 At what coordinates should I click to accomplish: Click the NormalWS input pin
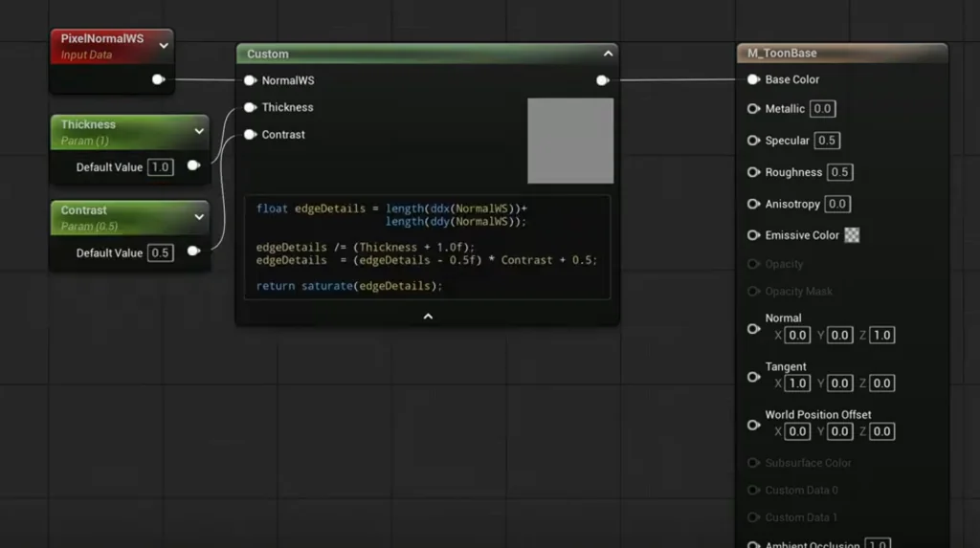click(250, 80)
